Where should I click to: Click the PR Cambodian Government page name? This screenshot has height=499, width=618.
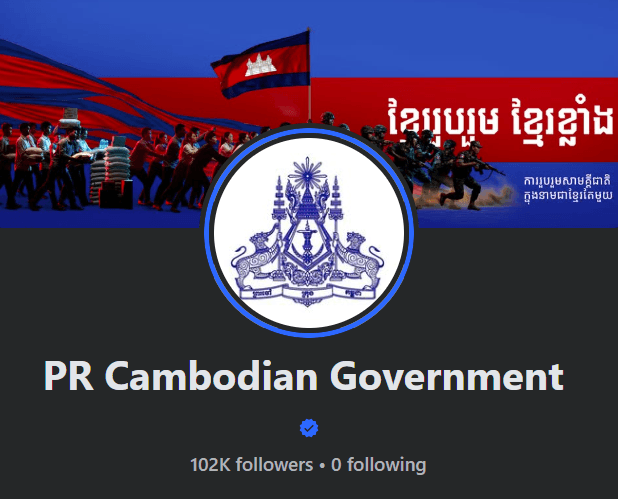[x=303, y=376]
